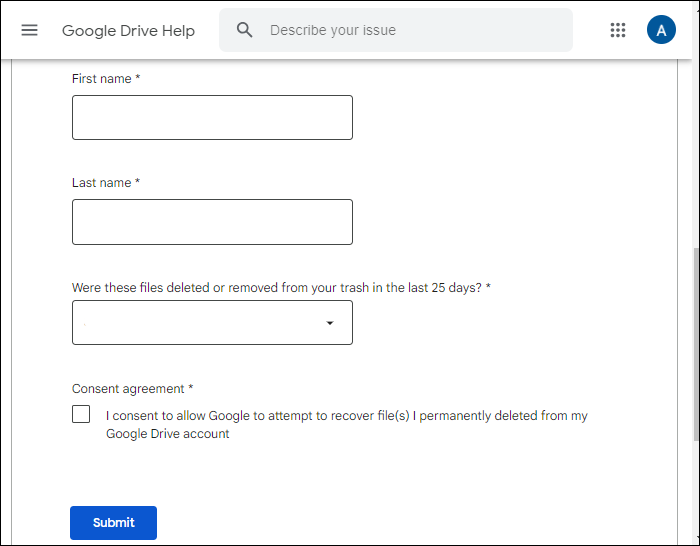Click the dropdown arrow for the trash question
The image size is (700, 546).
(330, 323)
